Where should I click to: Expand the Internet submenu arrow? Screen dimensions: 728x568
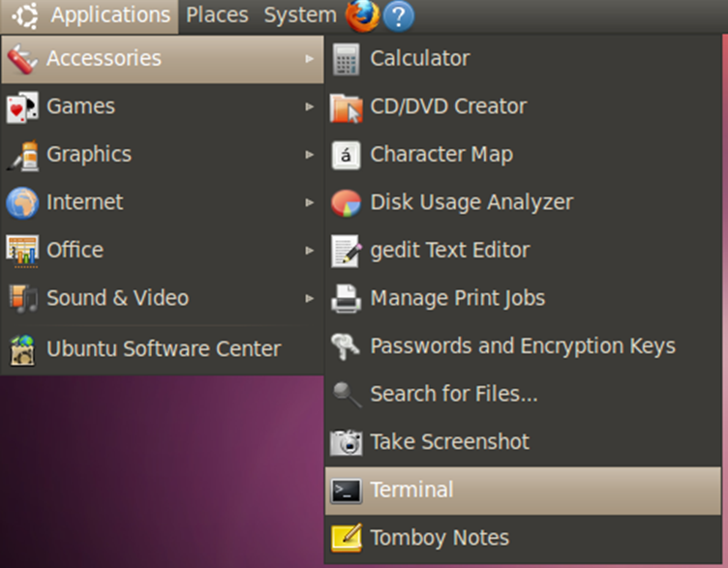coord(310,202)
